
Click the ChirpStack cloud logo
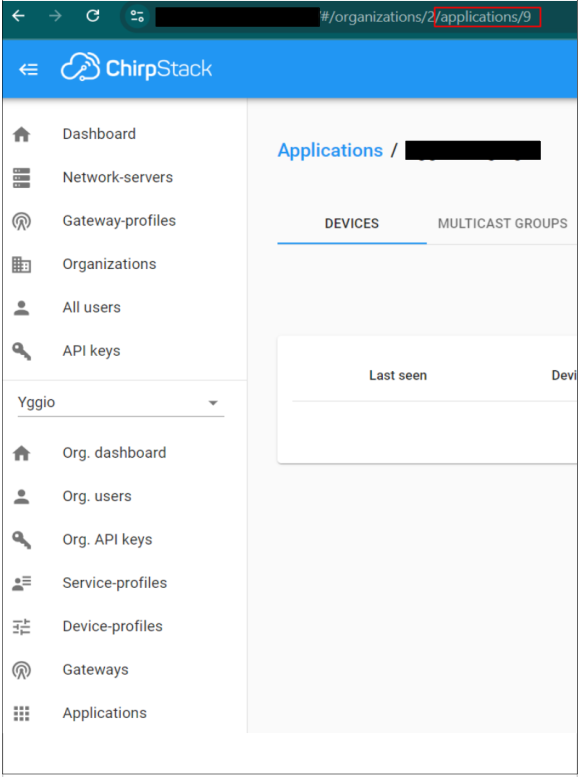80,67
